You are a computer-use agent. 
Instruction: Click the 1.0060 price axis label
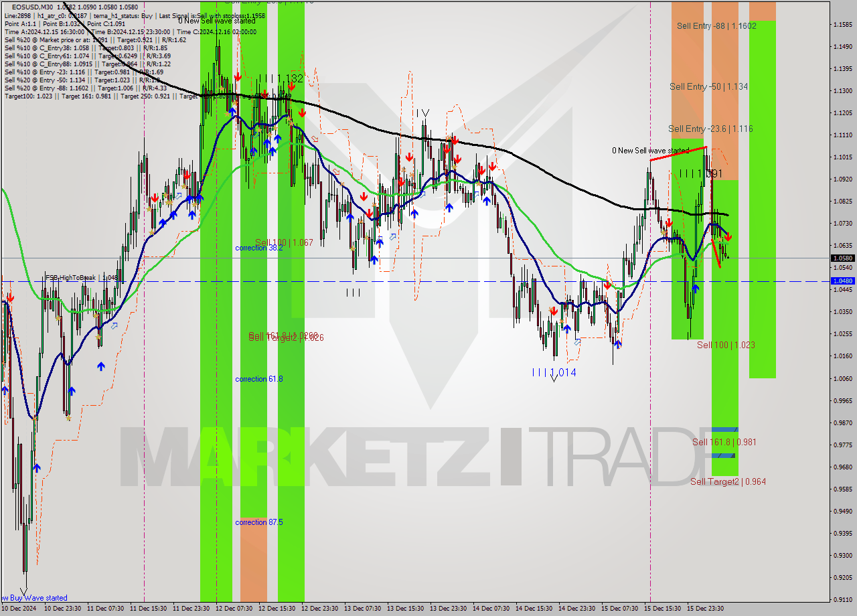coord(842,378)
